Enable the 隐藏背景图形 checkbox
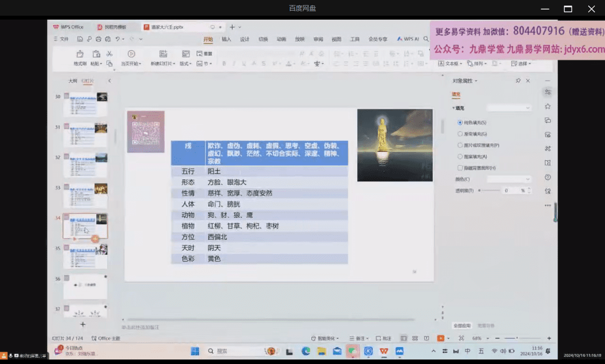Image resolution: width=605 pixels, height=364 pixels. 460,167
